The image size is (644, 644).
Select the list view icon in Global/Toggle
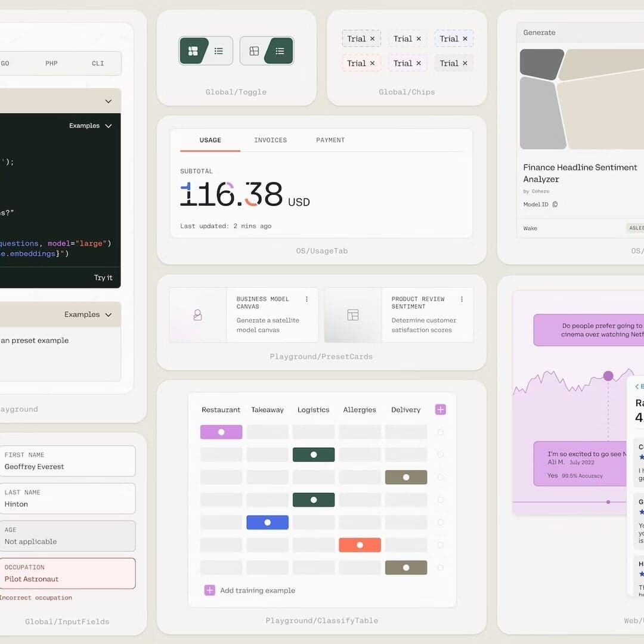click(x=219, y=51)
